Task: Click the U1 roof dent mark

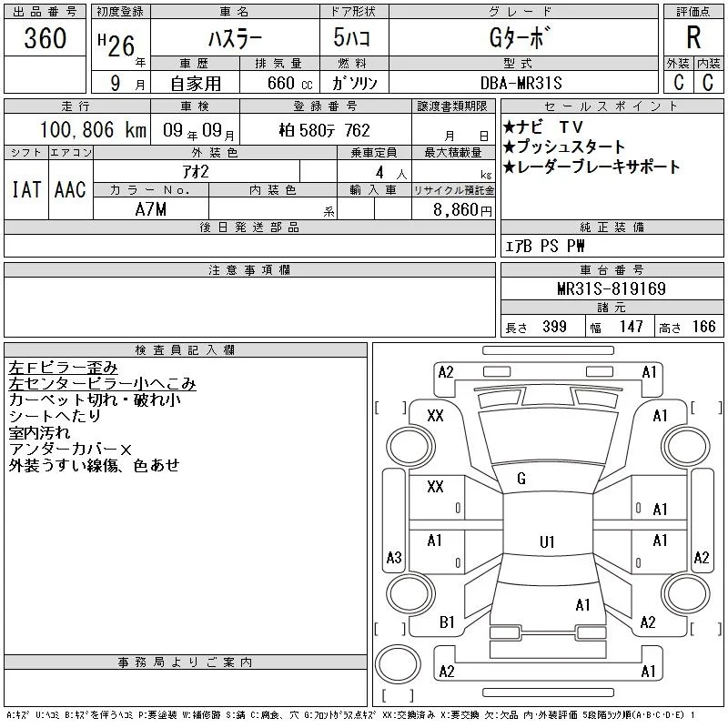Action: (x=547, y=541)
